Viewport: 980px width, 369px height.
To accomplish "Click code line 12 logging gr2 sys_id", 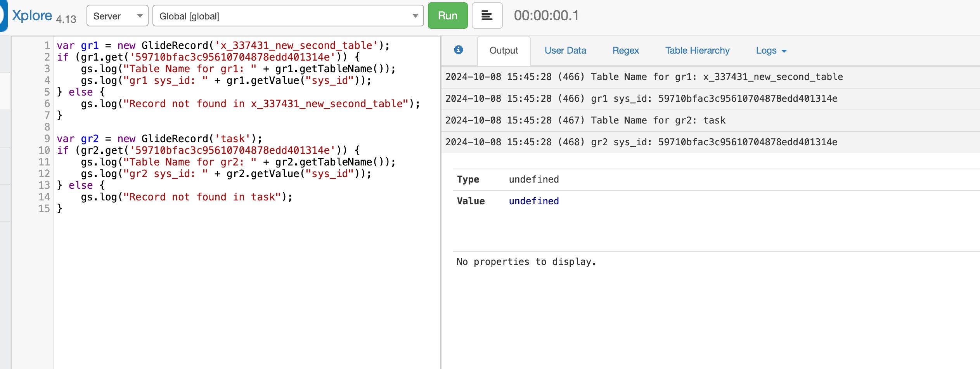I will coord(226,174).
